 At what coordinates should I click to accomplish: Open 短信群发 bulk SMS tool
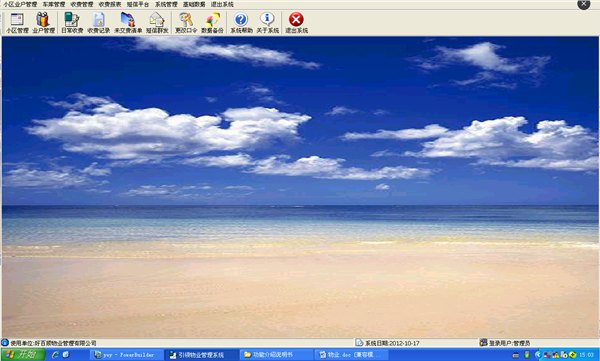coord(157,23)
